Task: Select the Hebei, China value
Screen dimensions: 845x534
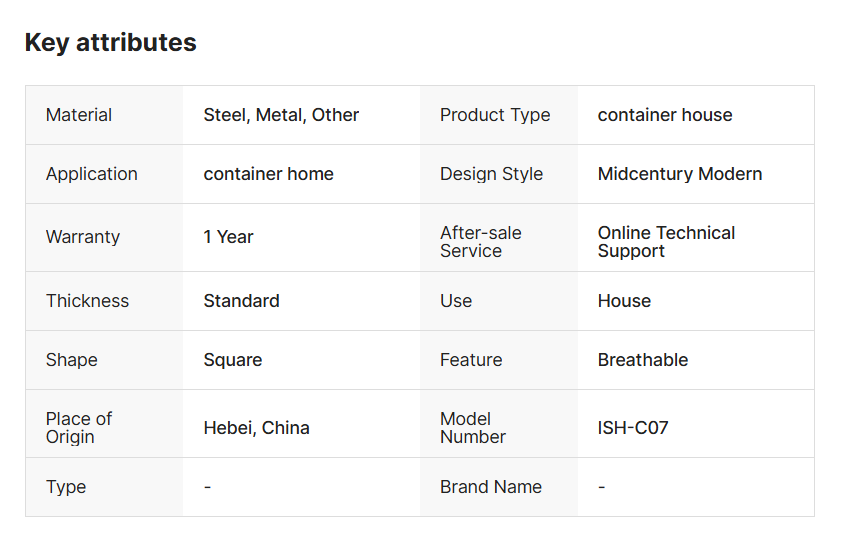Action: (x=256, y=428)
